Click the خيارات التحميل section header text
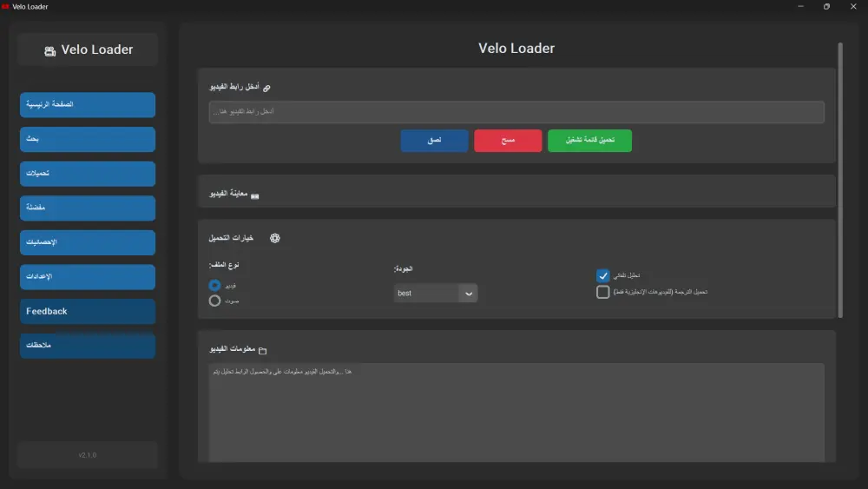Screen dimensions: 868x489 pos(231,238)
